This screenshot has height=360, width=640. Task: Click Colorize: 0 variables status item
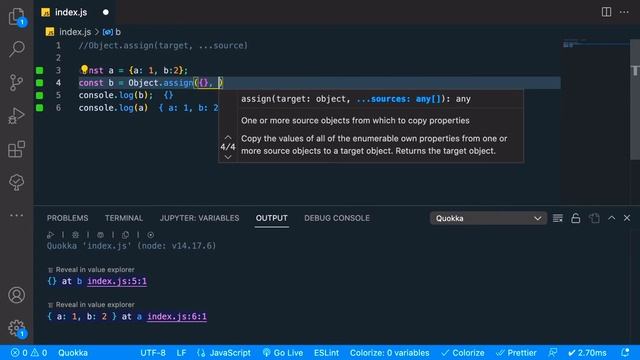point(389,353)
